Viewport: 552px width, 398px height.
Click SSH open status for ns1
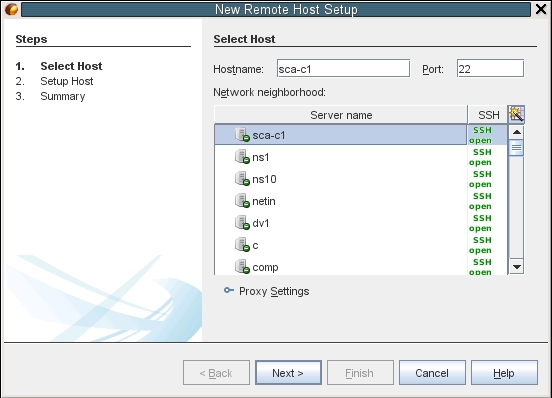481,157
